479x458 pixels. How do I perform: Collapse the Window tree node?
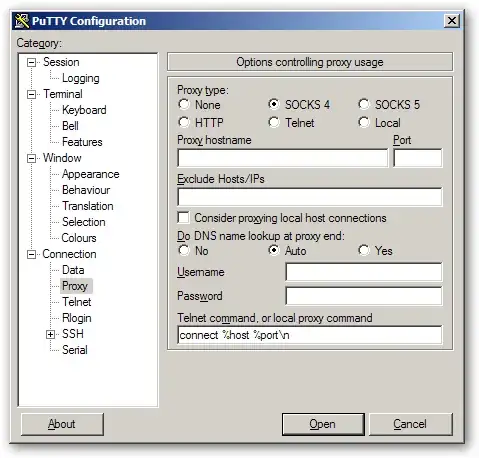(31, 158)
